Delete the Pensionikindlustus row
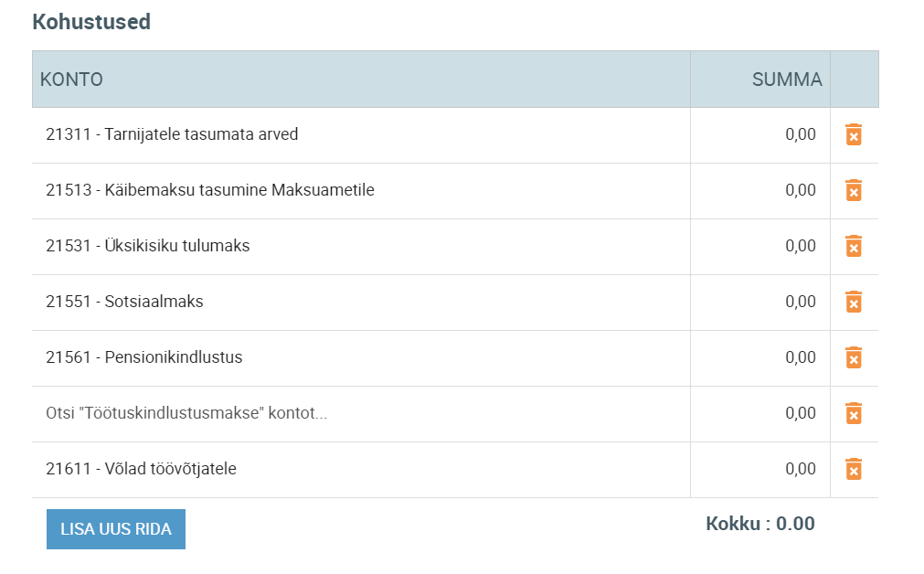 pos(854,357)
